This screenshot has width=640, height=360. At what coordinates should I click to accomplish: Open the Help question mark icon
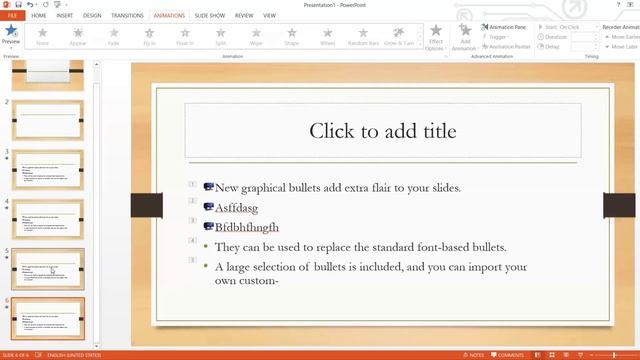(x=618, y=4)
